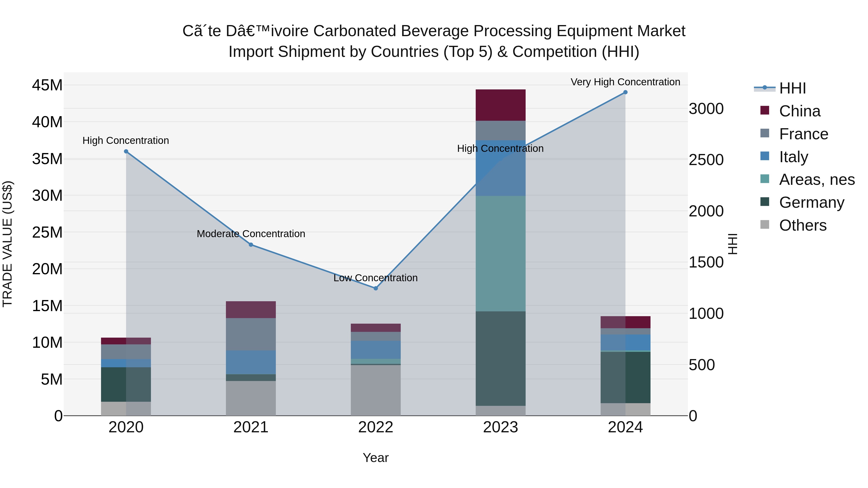Select the 2024 HHI data point
The image size is (868, 488).
(x=625, y=92)
